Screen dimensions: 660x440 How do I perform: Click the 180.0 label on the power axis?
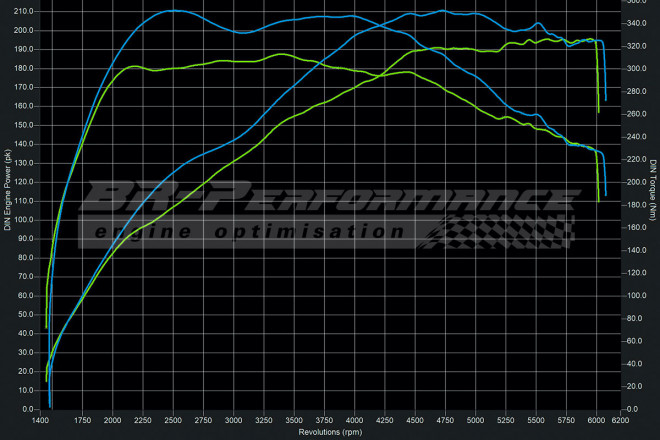25,68
